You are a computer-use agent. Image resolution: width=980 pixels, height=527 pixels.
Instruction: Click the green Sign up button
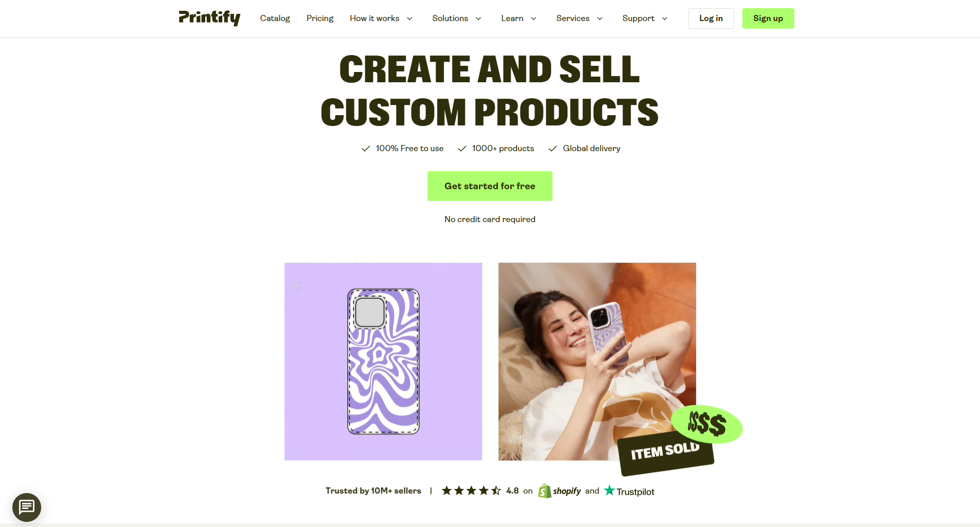coord(768,19)
